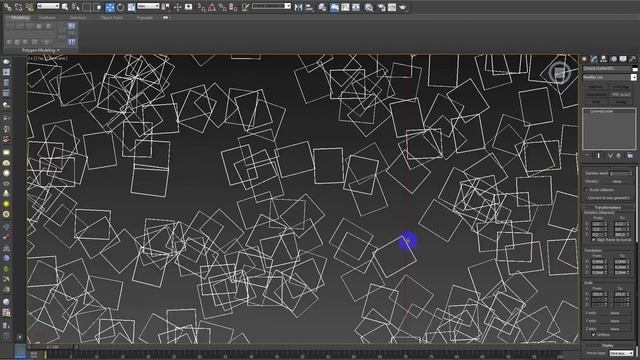Enable Select and Manipulate tool

click(177, 7)
